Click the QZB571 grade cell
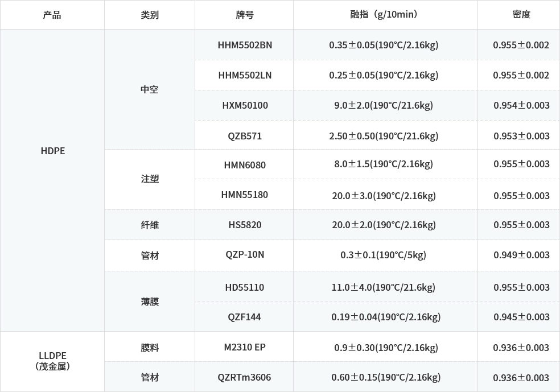 tap(245, 136)
